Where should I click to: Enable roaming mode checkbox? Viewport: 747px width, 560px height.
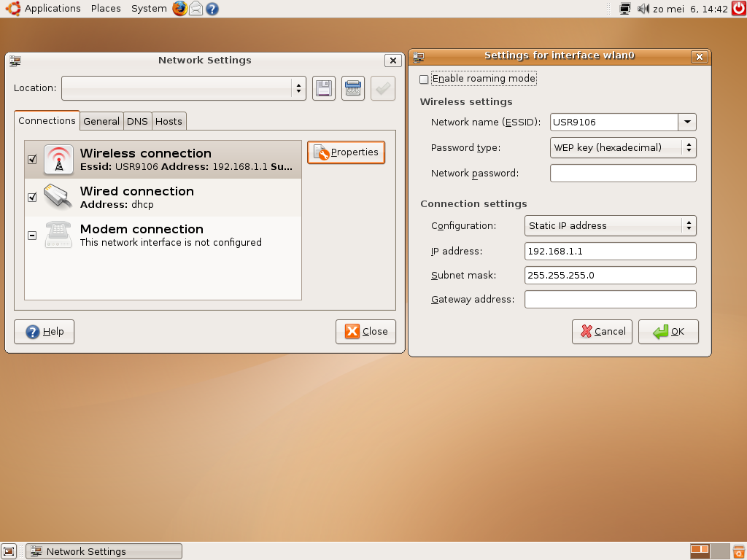[424, 79]
